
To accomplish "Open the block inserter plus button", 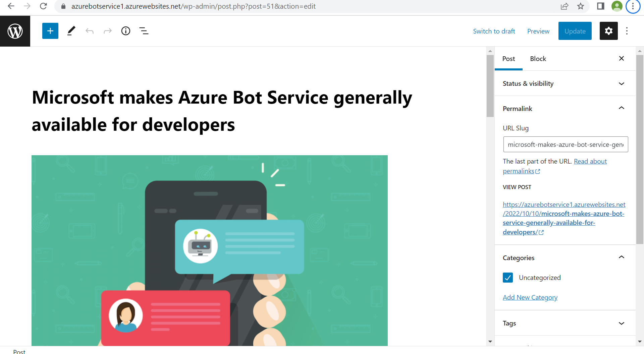I will (50, 31).
